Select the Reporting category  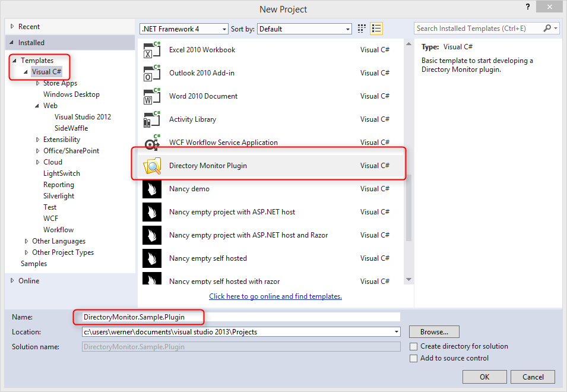click(59, 185)
